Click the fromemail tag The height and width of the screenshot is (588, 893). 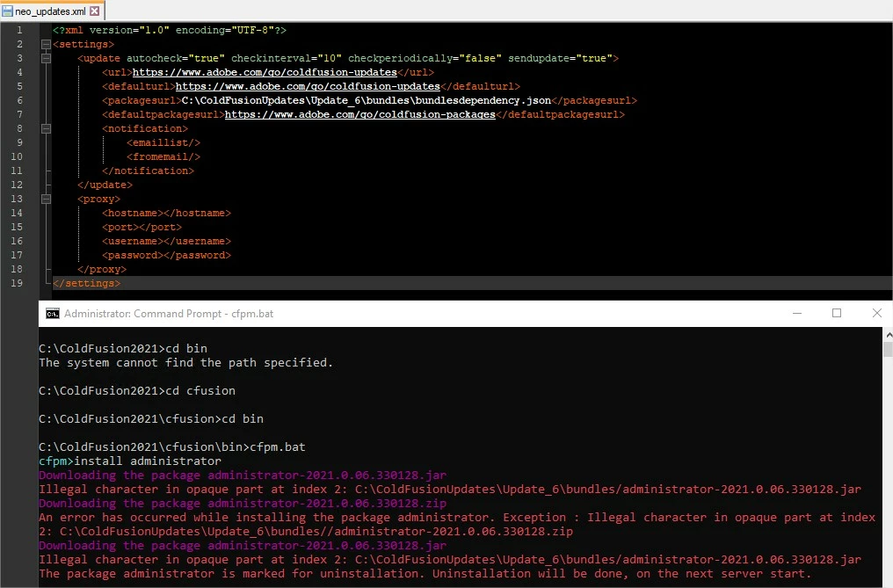163,156
